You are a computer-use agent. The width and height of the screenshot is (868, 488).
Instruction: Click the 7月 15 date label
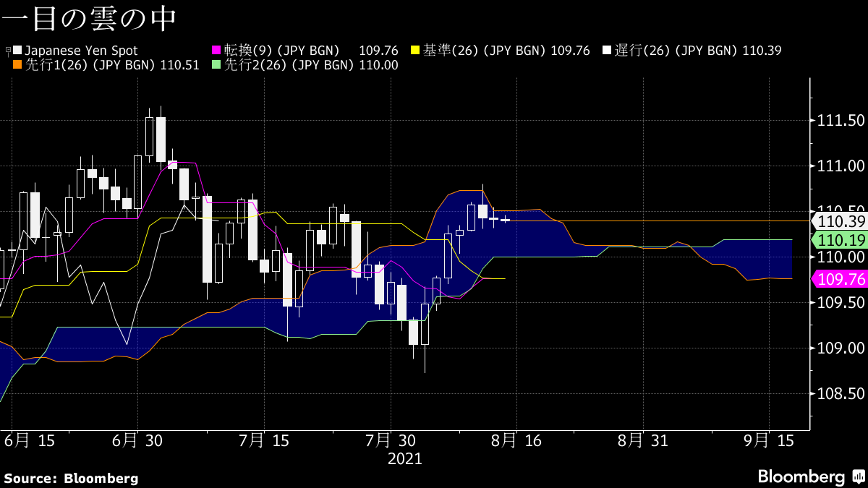pos(264,440)
